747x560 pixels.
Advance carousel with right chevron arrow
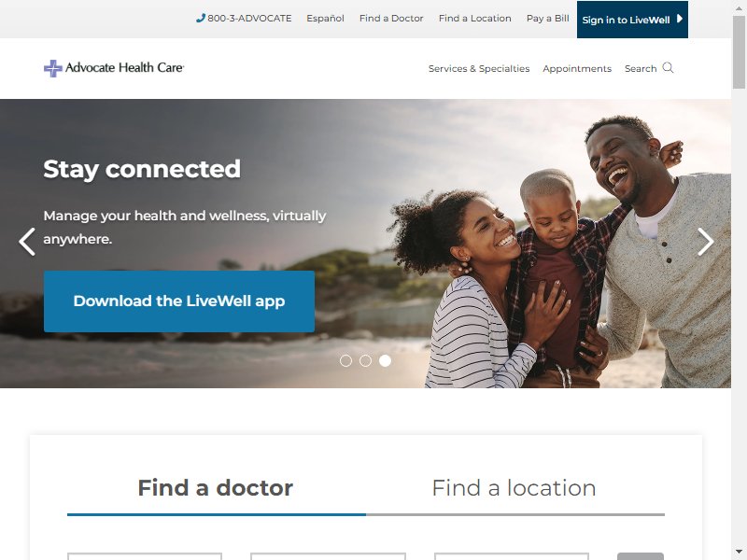click(x=706, y=242)
